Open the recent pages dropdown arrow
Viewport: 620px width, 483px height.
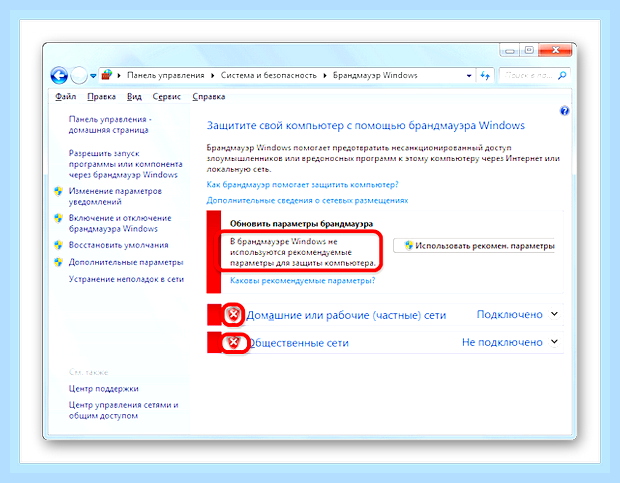click(93, 75)
